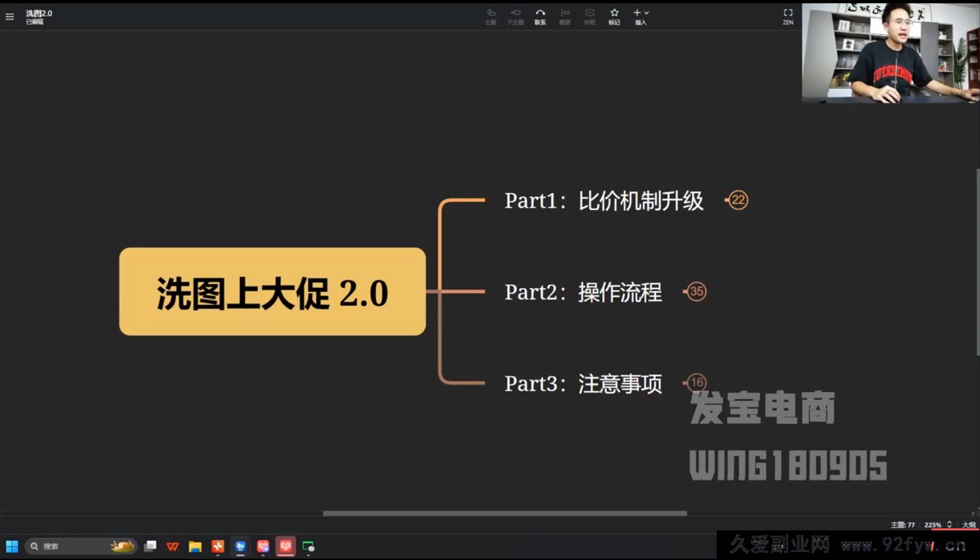Viewport: 980px width, 560px height.
Task: Collapse the Part3 branch via its 16 badge
Action: pyautogui.click(x=695, y=383)
